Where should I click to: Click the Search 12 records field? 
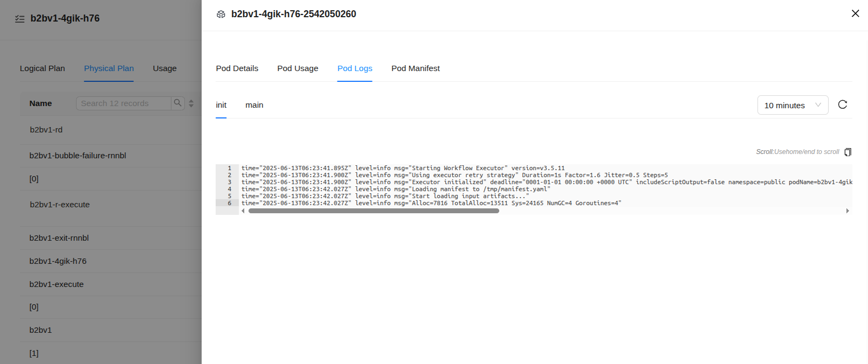point(124,103)
